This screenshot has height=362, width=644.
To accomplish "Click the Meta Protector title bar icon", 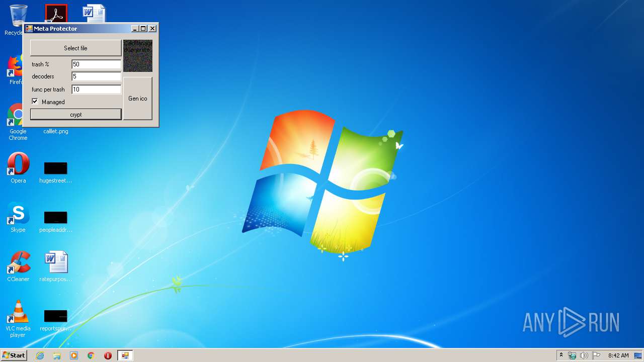I will click(29, 29).
